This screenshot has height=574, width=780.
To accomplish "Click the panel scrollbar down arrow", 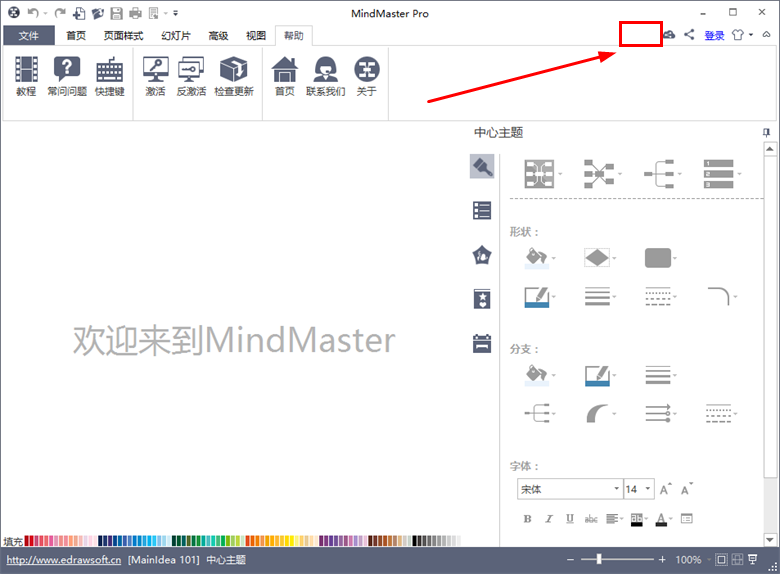I will point(770,540).
